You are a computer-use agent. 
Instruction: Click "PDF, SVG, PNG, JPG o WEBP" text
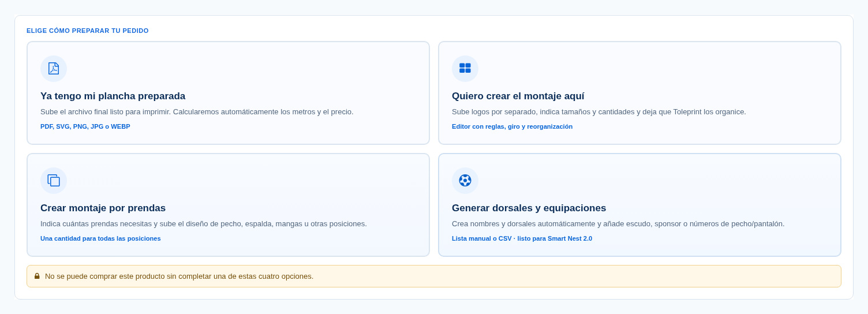click(x=85, y=126)
